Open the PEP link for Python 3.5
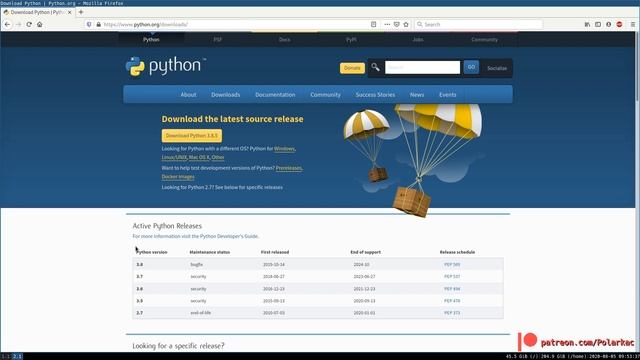Viewport: 640px width, 360px height. [x=452, y=301]
